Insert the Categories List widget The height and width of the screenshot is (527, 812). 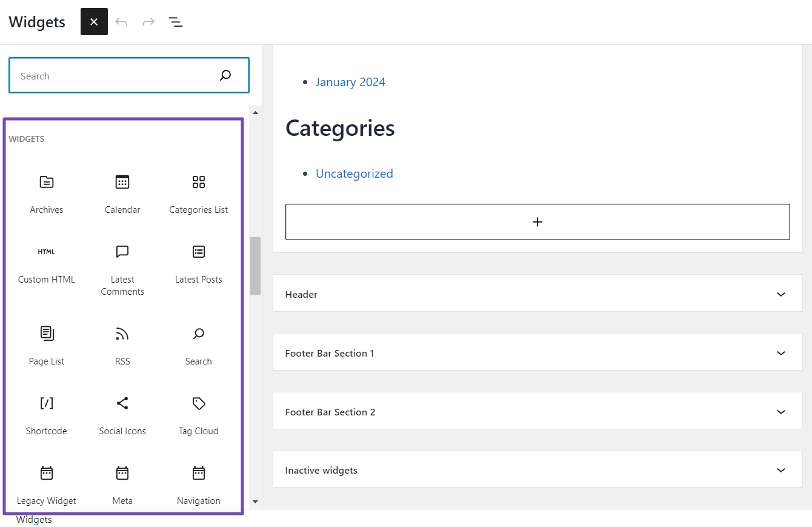(x=199, y=194)
